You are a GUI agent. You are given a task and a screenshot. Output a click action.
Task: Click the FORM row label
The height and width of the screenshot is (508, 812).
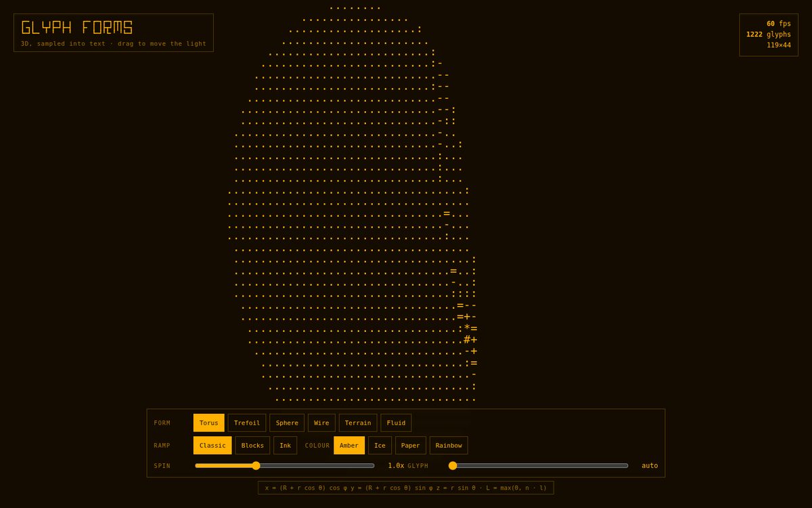pyautogui.click(x=162, y=423)
